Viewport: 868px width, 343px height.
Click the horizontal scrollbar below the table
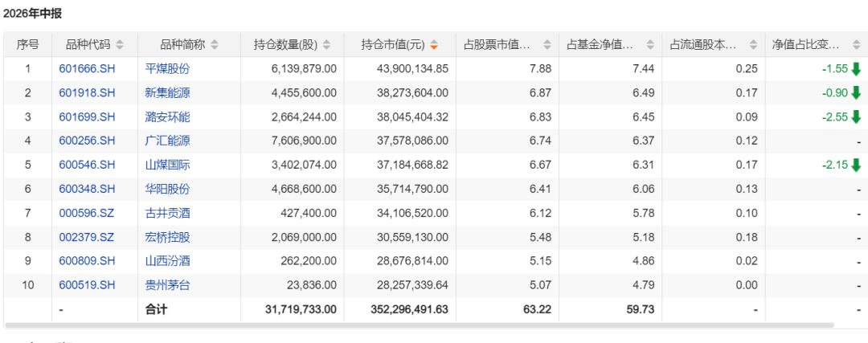click(x=419, y=325)
